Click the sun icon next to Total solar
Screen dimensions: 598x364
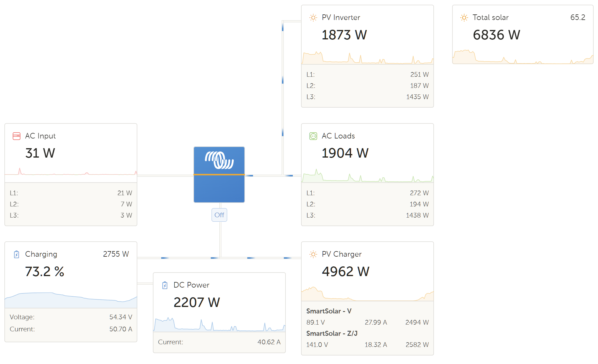coord(464,18)
